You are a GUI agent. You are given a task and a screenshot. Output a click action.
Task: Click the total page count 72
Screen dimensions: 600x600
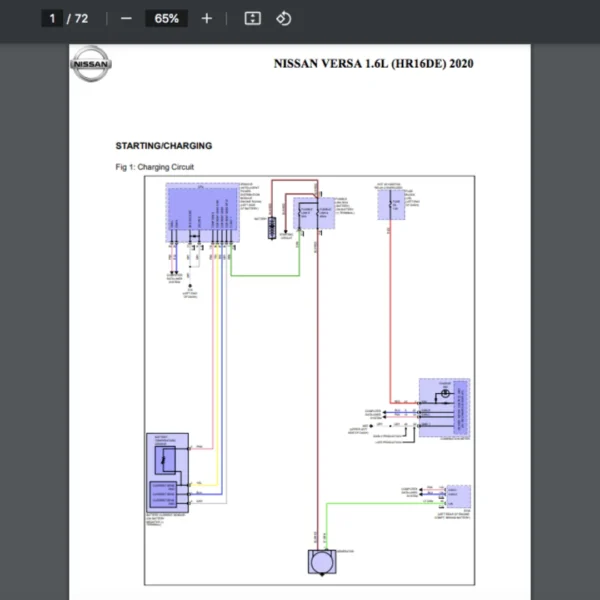point(81,18)
